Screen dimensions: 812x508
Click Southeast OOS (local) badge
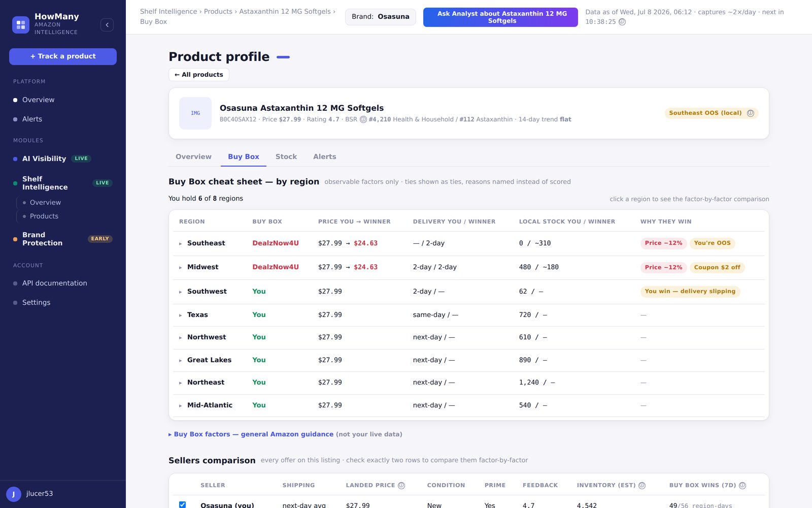pos(712,113)
